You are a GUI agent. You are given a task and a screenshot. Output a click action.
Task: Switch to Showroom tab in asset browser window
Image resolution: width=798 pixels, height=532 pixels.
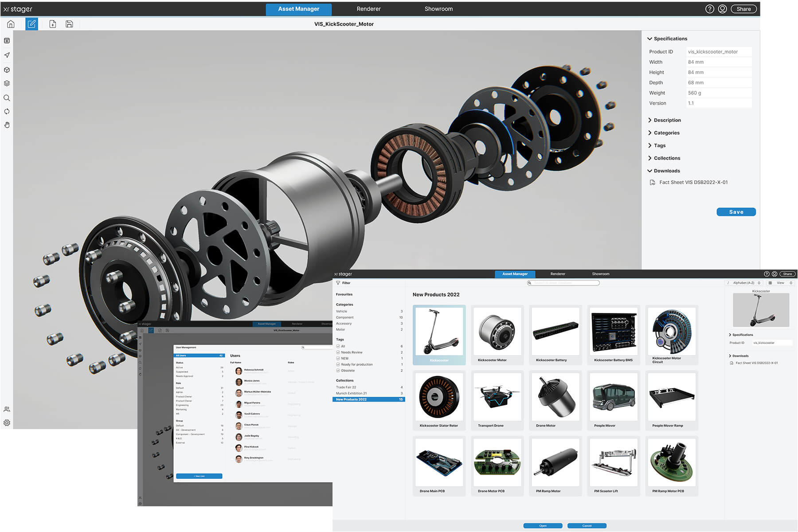coord(601,274)
